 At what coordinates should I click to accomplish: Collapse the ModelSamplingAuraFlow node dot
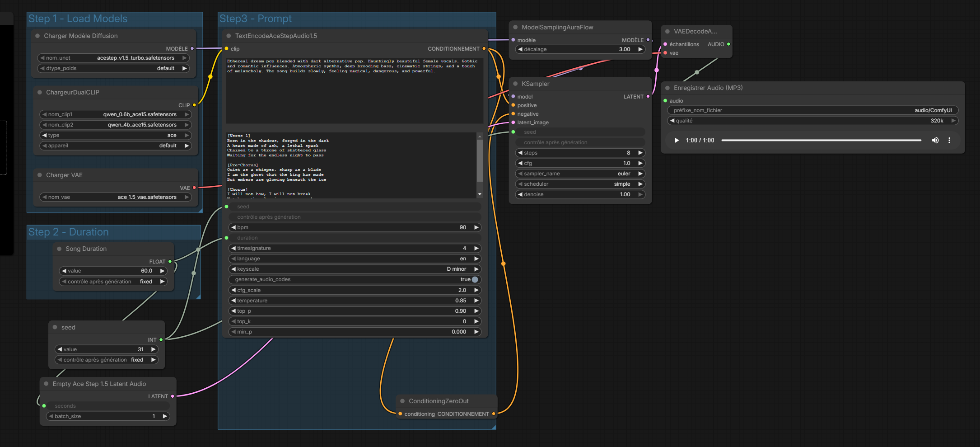515,27
